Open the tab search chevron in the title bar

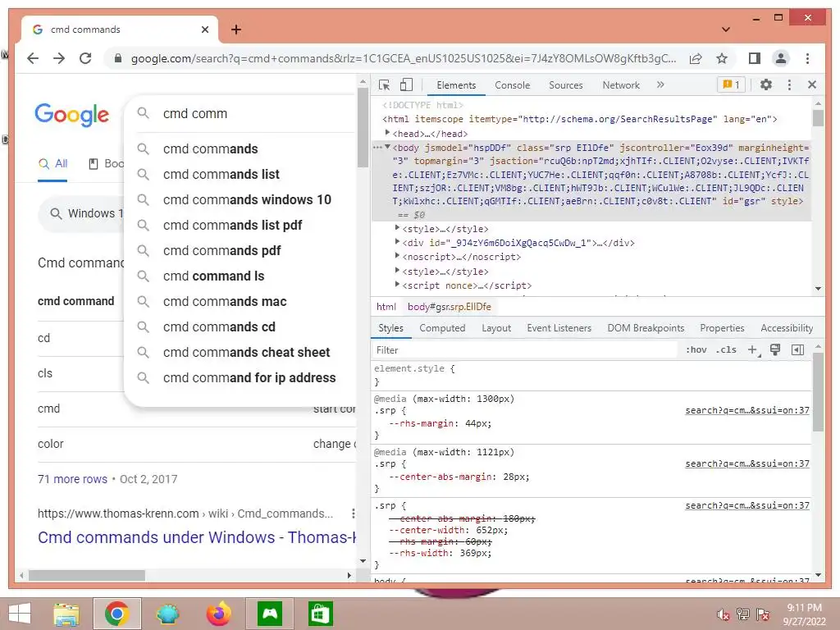(726, 30)
